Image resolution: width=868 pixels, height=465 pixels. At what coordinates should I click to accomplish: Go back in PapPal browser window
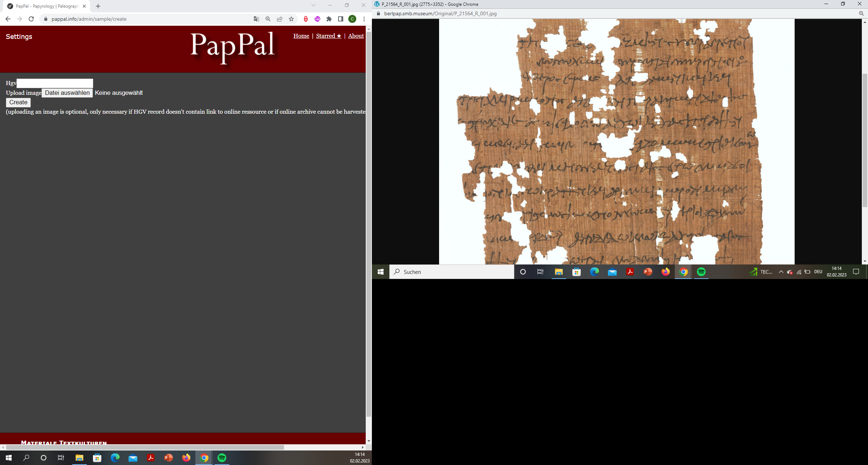click(x=8, y=19)
